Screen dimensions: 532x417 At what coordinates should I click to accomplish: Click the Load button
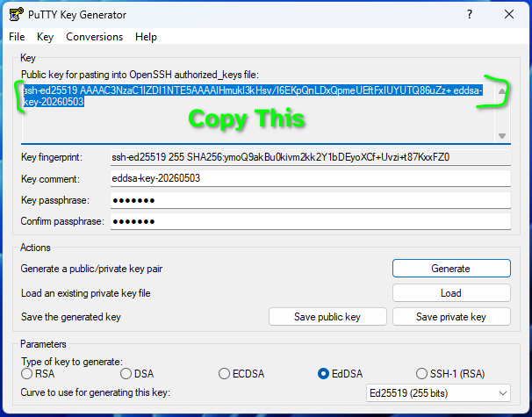[x=451, y=293]
